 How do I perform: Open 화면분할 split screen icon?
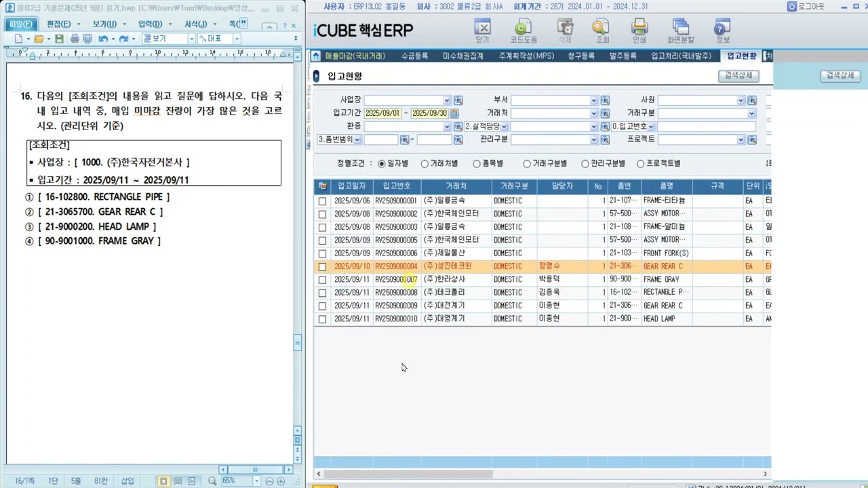[680, 27]
